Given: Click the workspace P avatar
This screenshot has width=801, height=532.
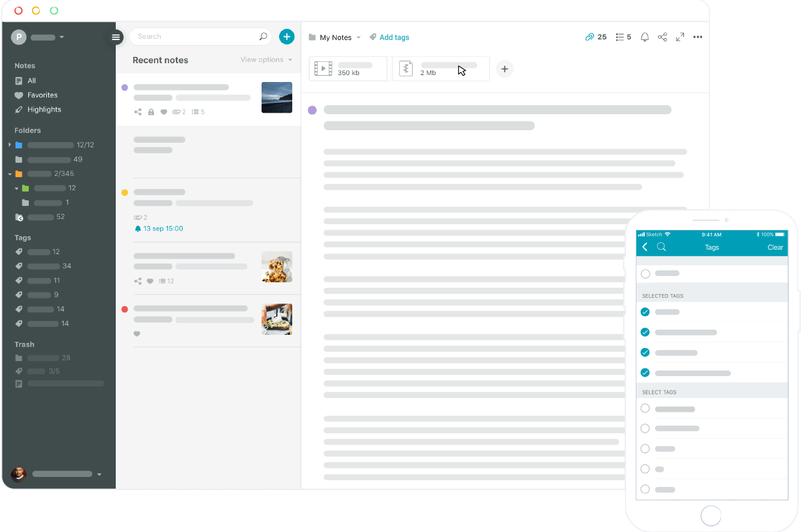Looking at the screenshot, I should (19, 38).
